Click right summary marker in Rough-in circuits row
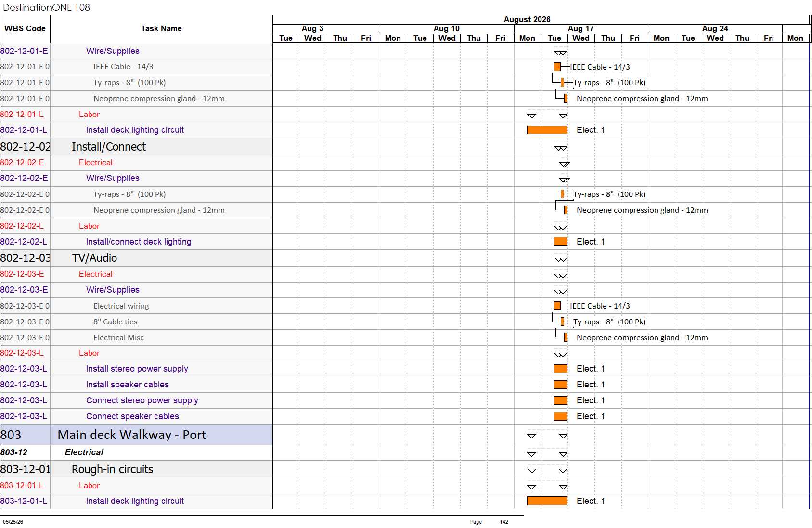 pyautogui.click(x=563, y=471)
